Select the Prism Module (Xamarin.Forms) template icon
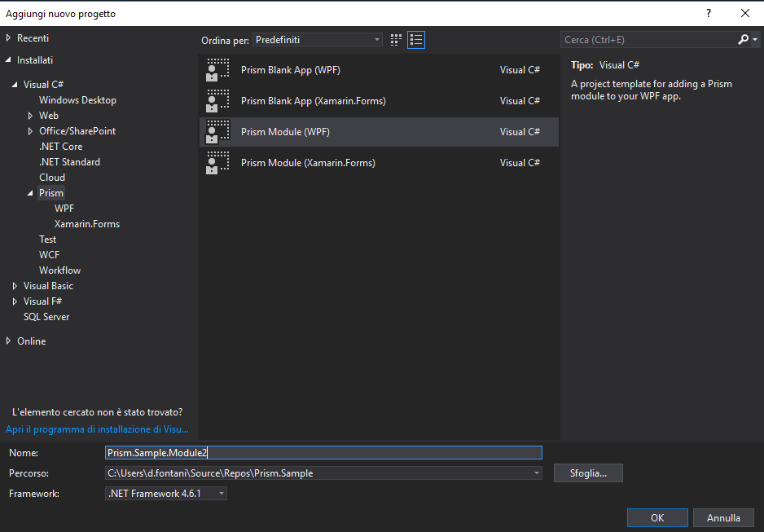764x532 pixels. tap(217, 162)
